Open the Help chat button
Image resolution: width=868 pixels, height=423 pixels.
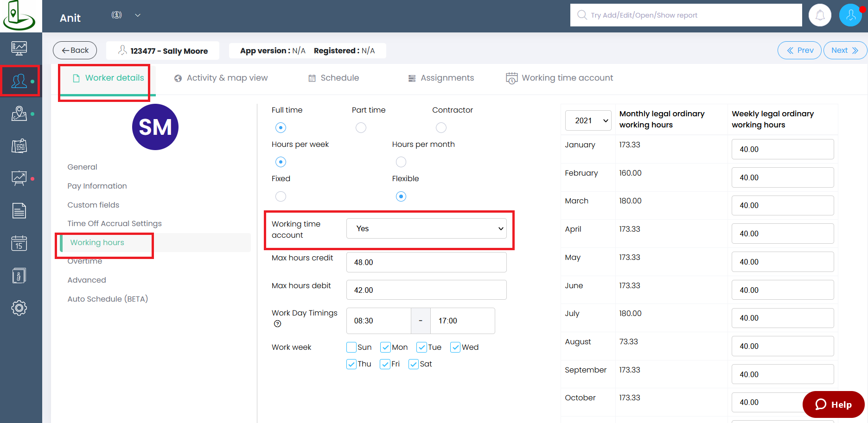tap(833, 404)
